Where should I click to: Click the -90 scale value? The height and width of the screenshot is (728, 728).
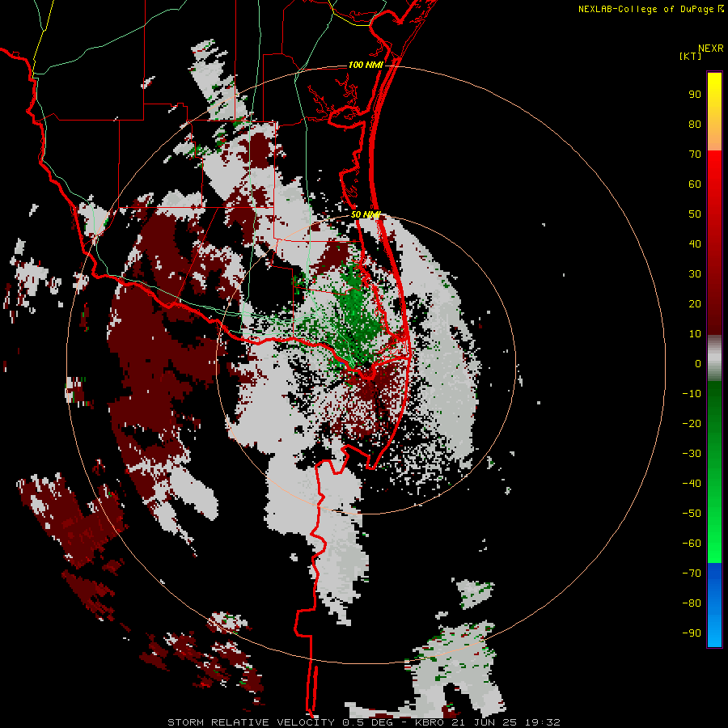point(692,633)
